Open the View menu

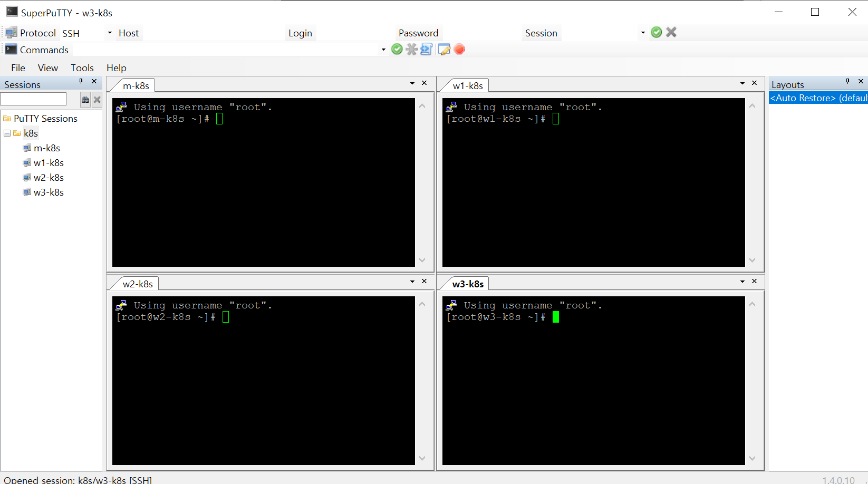point(48,67)
